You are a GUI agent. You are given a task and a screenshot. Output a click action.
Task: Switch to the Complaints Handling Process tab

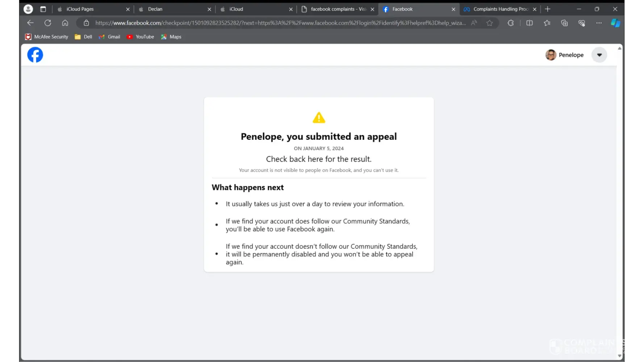tap(500, 9)
